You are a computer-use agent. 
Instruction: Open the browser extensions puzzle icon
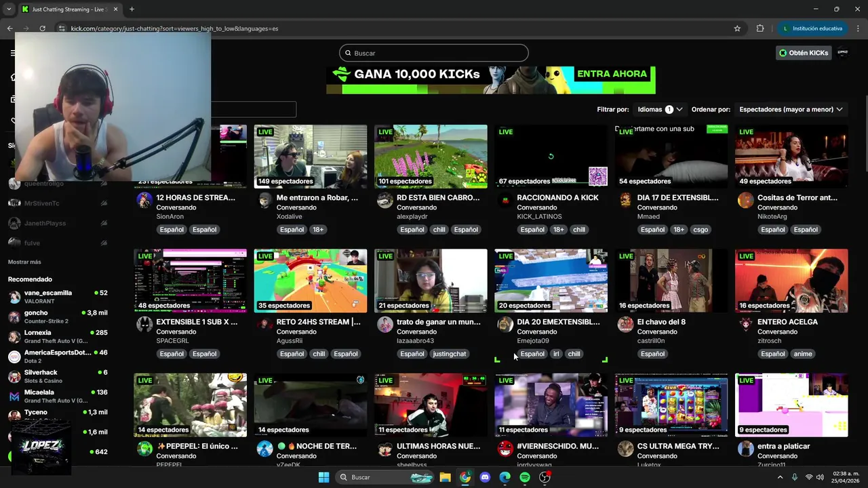(759, 28)
